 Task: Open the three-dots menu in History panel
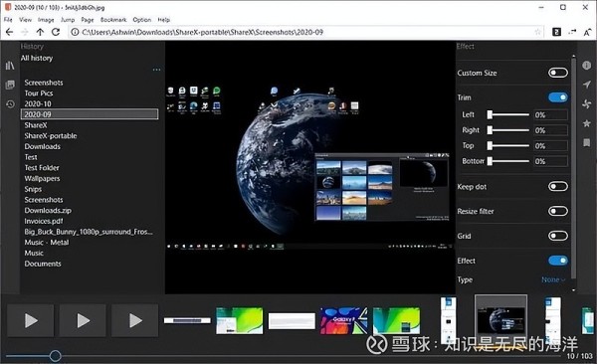pyautogui.click(x=156, y=70)
